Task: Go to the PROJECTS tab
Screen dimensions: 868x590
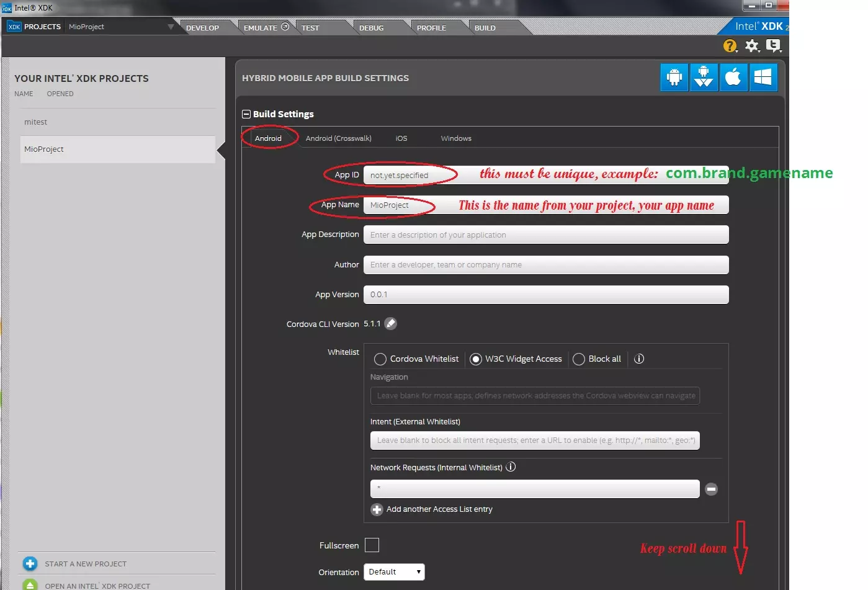Action: pos(42,27)
